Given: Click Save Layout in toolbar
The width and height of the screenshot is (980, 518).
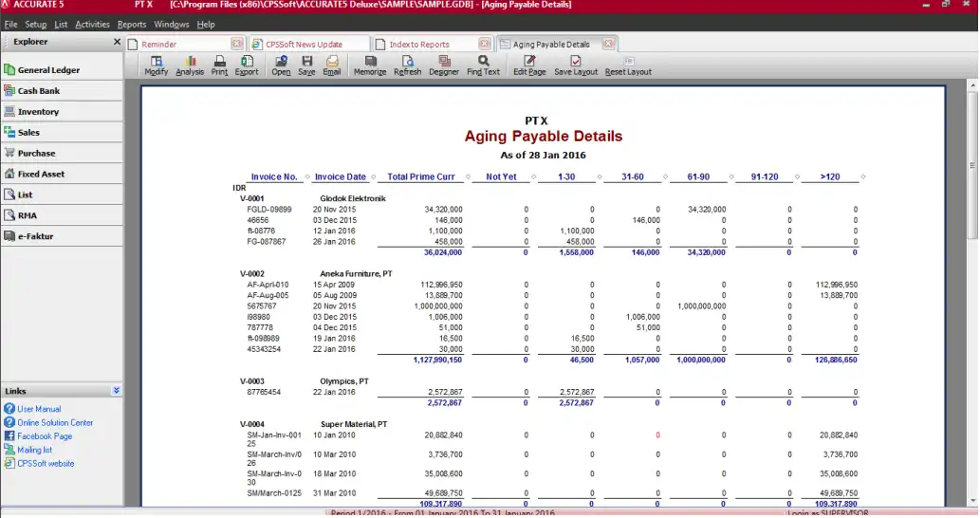Looking at the screenshot, I should click(x=576, y=65).
